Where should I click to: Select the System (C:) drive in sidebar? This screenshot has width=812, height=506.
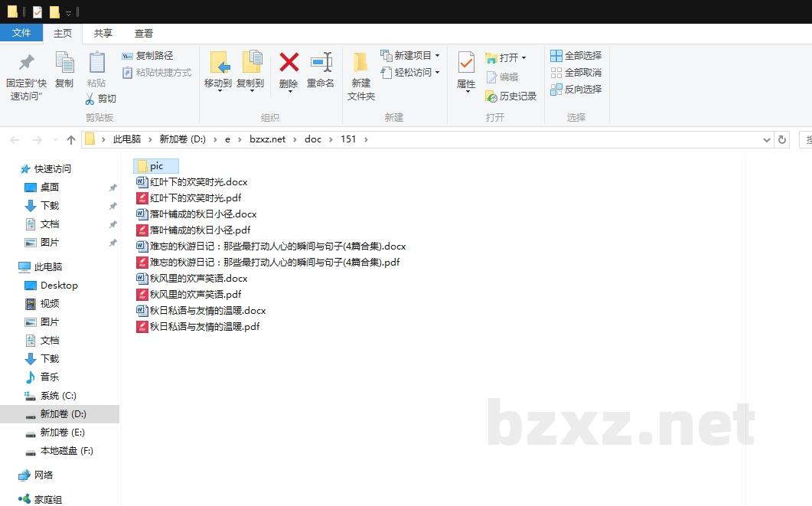[x=58, y=396]
